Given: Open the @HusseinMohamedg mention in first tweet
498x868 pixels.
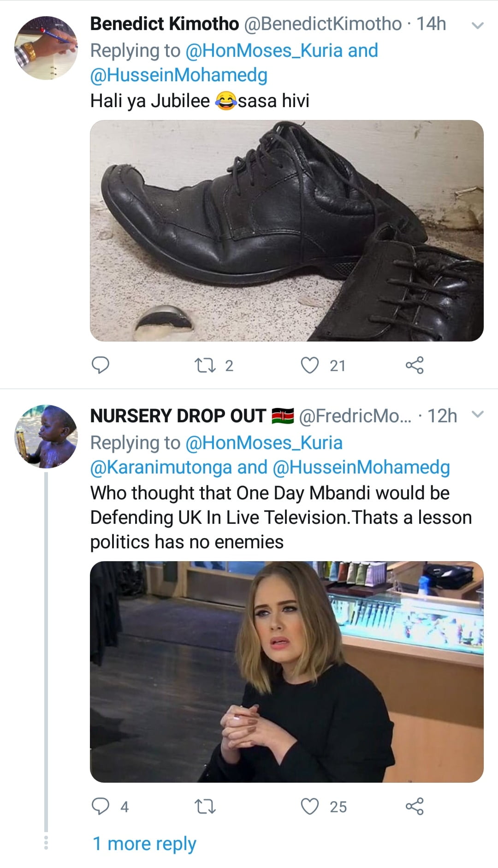Looking at the screenshot, I should click(x=178, y=75).
